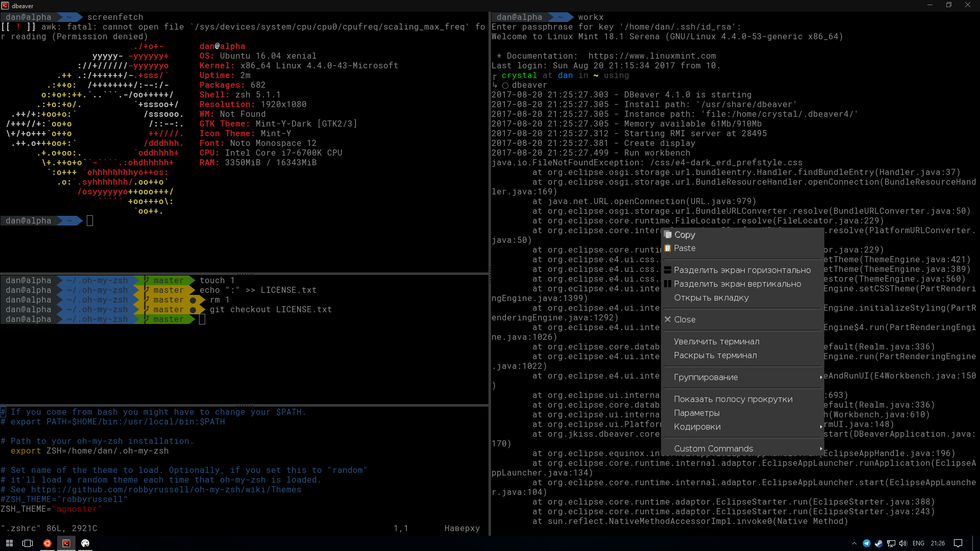Click the screenfetch command text

pyautogui.click(x=115, y=17)
